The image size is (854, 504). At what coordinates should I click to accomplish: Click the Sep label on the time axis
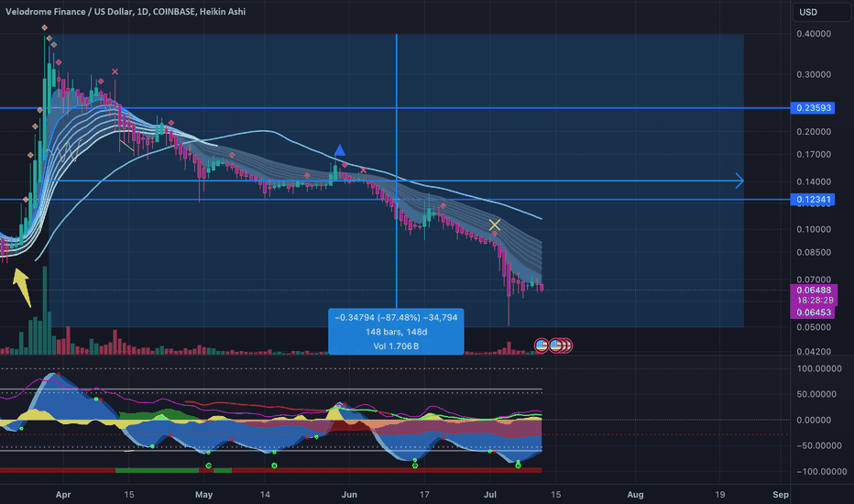[x=781, y=495]
